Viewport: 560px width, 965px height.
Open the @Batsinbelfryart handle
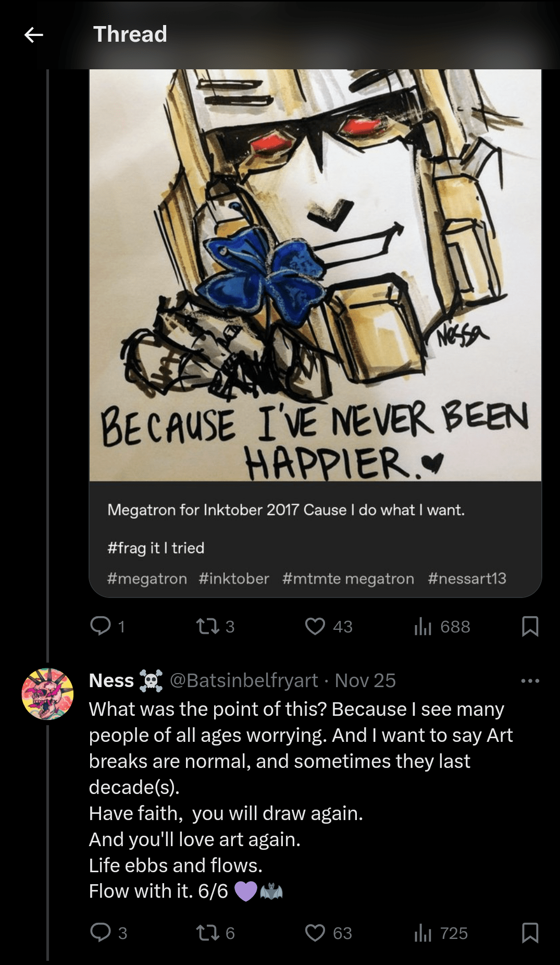244,680
